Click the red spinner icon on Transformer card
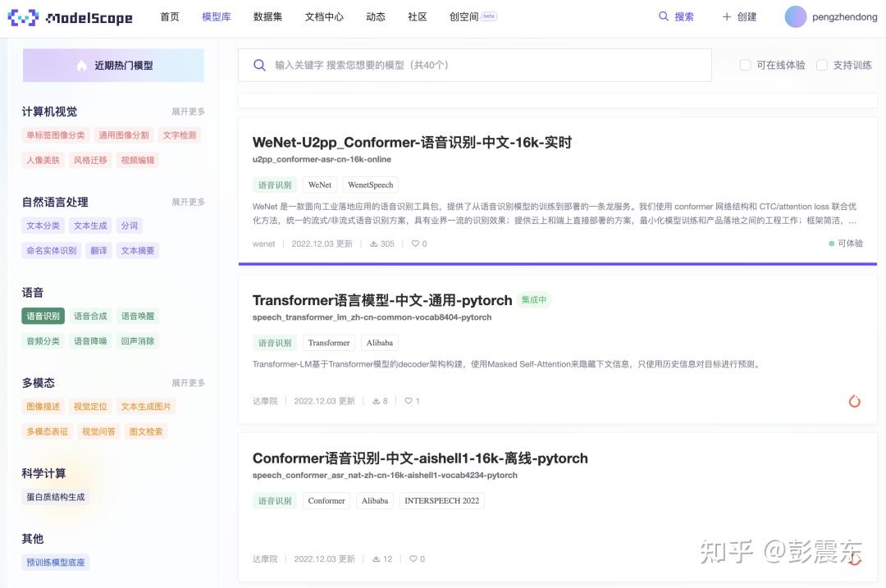Screen dimensions: 886x588 tap(854, 401)
